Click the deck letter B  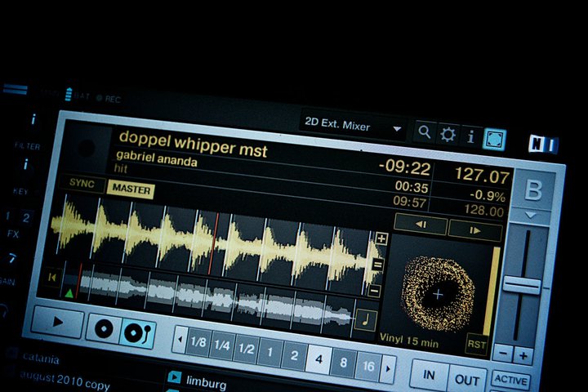click(533, 190)
